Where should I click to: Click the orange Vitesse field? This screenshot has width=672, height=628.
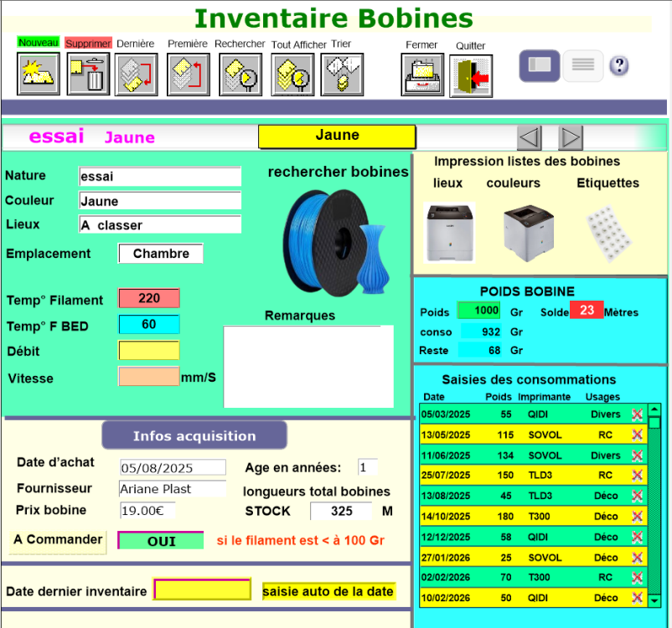[148, 377]
